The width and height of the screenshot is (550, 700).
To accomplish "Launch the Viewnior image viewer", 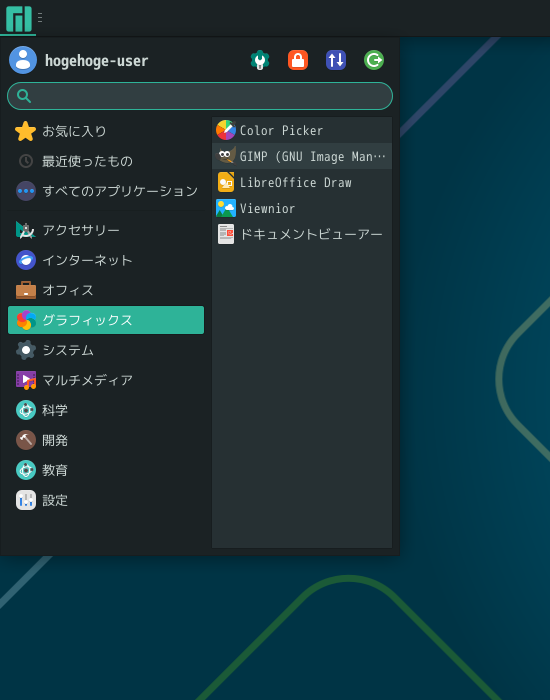I will [302, 208].
